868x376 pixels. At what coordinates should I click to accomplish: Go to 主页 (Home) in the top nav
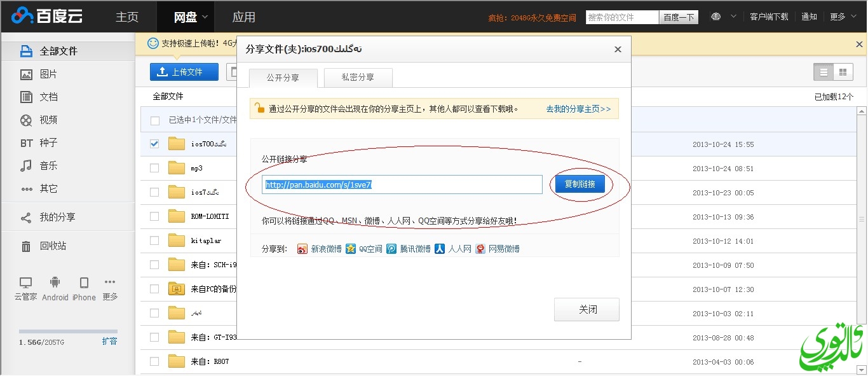point(127,17)
